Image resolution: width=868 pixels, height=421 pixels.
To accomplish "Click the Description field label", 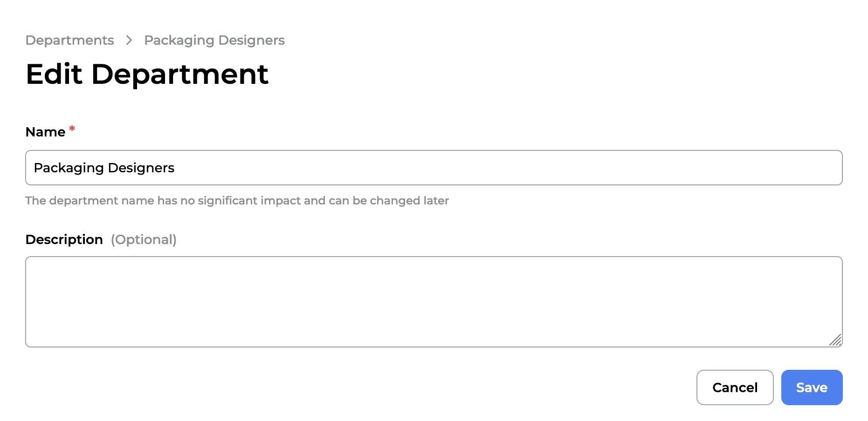I will coord(64,239).
